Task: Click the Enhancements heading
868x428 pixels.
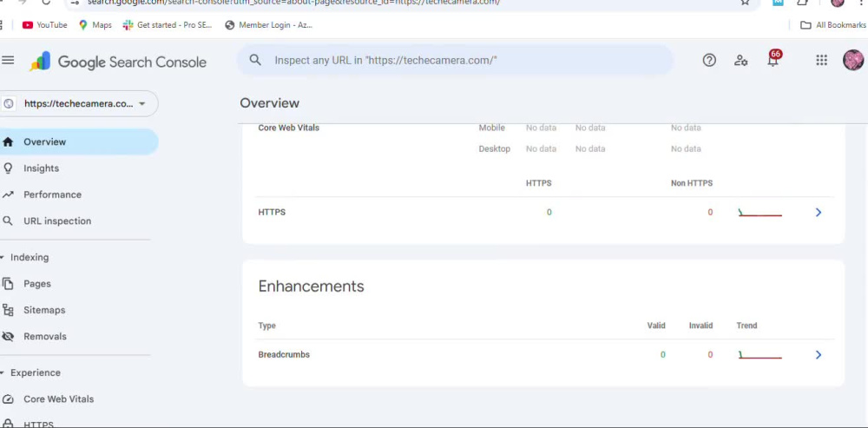Action: click(x=311, y=286)
